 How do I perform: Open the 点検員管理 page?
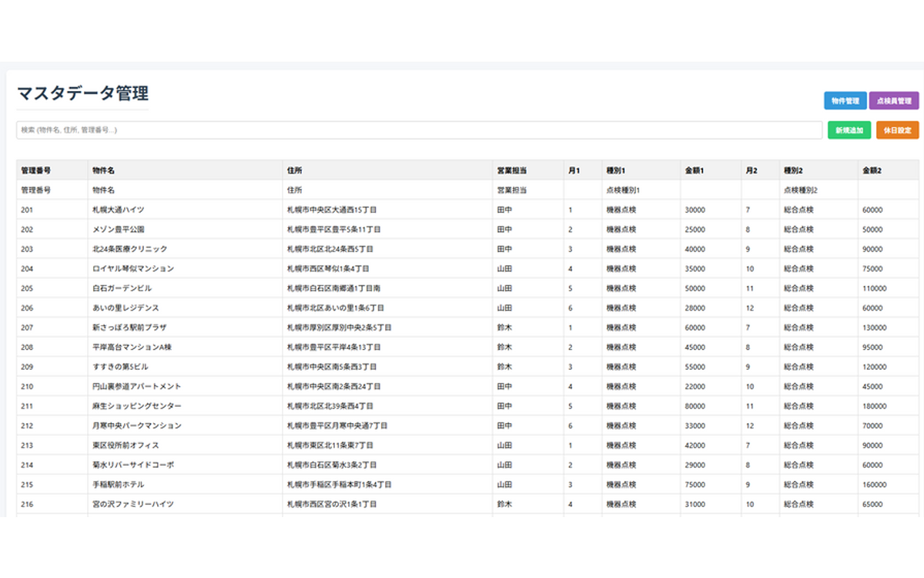pyautogui.click(x=893, y=101)
